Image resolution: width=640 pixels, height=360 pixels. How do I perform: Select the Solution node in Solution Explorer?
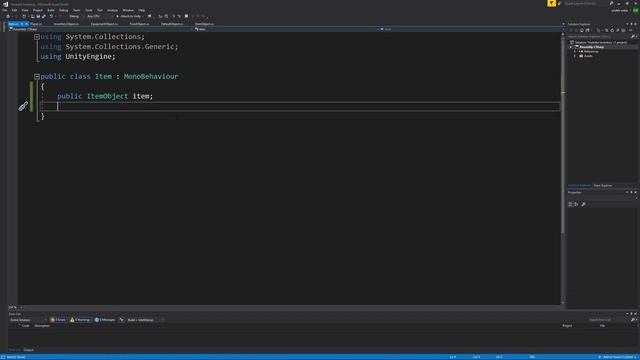600,42
